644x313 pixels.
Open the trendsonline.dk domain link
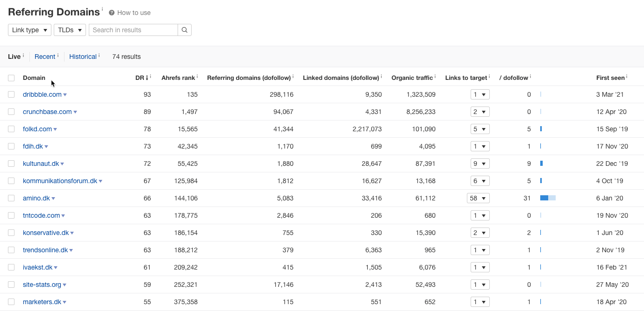[45, 250]
